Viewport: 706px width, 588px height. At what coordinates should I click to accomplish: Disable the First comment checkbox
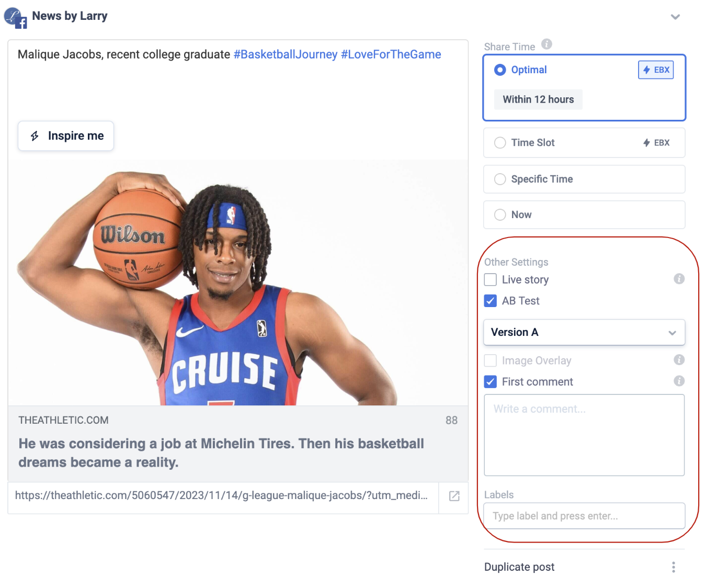point(491,382)
